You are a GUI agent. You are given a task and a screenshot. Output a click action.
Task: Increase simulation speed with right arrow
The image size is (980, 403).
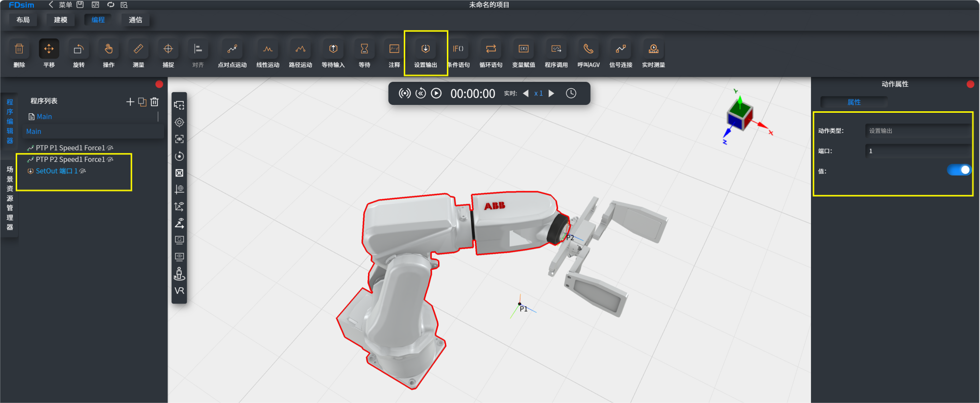[x=551, y=94]
